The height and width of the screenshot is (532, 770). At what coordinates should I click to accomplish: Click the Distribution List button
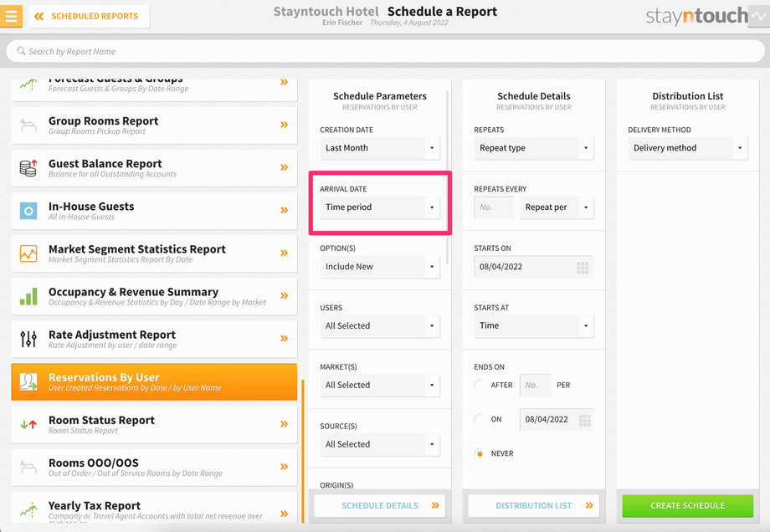click(534, 505)
